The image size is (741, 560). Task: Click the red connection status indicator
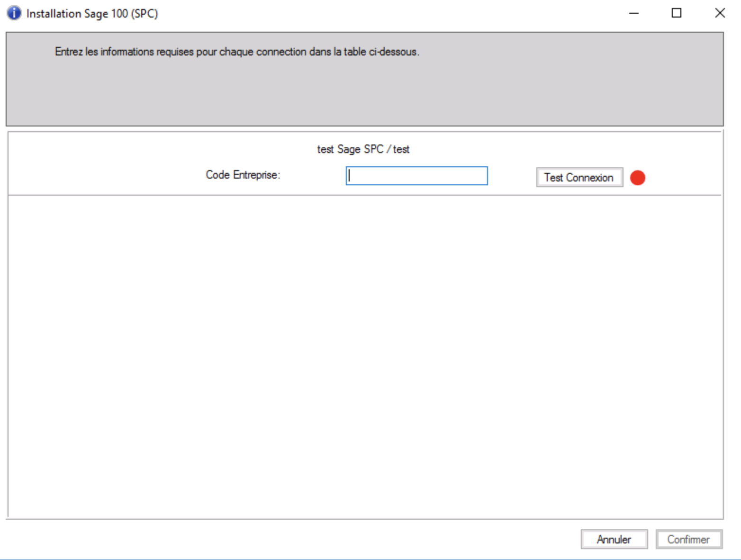[x=638, y=178]
